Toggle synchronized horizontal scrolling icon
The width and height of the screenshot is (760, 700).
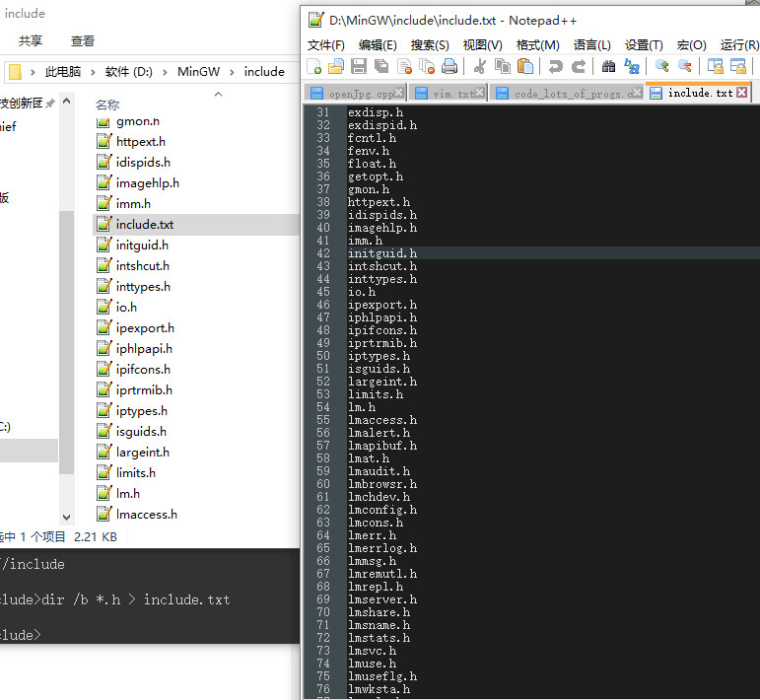coord(737,66)
